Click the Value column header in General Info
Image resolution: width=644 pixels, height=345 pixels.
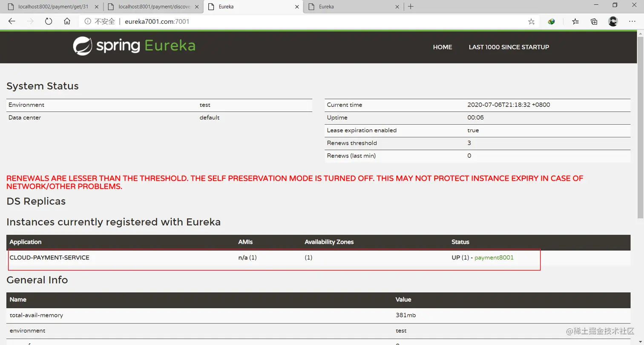pyautogui.click(x=403, y=299)
